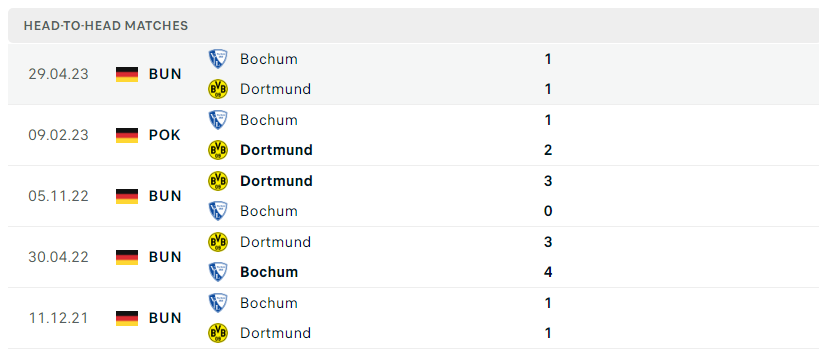
Task: Click German flag in 11.12.21 row
Action: point(127,318)
